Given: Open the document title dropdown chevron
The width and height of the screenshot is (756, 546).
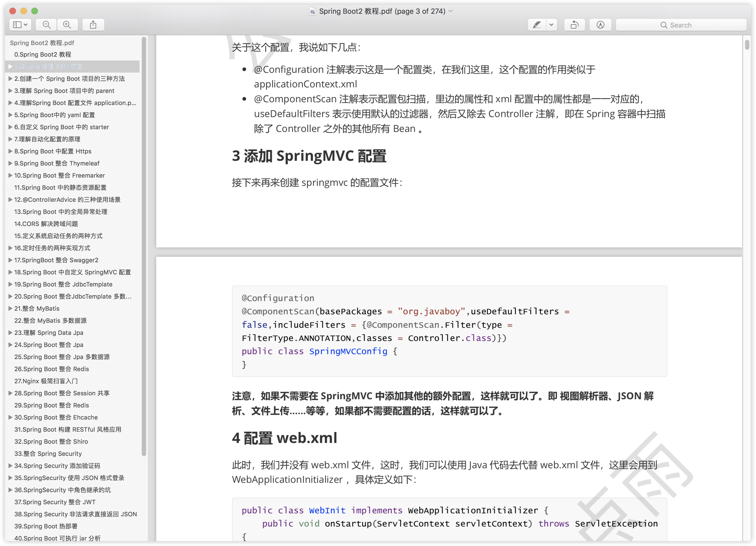Looking at the screenshot, I should [x=451, y=11].
